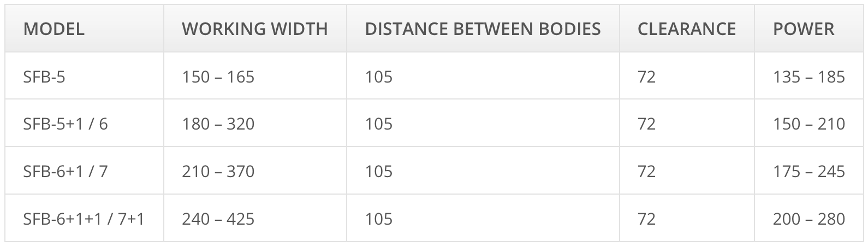Click the WORKING WIDTH column header
868x246 pixels.
(254, 29)
